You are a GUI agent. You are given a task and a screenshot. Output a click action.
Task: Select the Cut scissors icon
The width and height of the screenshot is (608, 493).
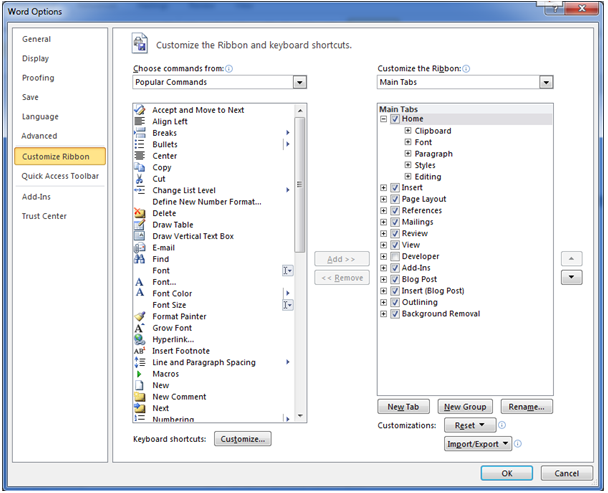click(x=140, y=179)
